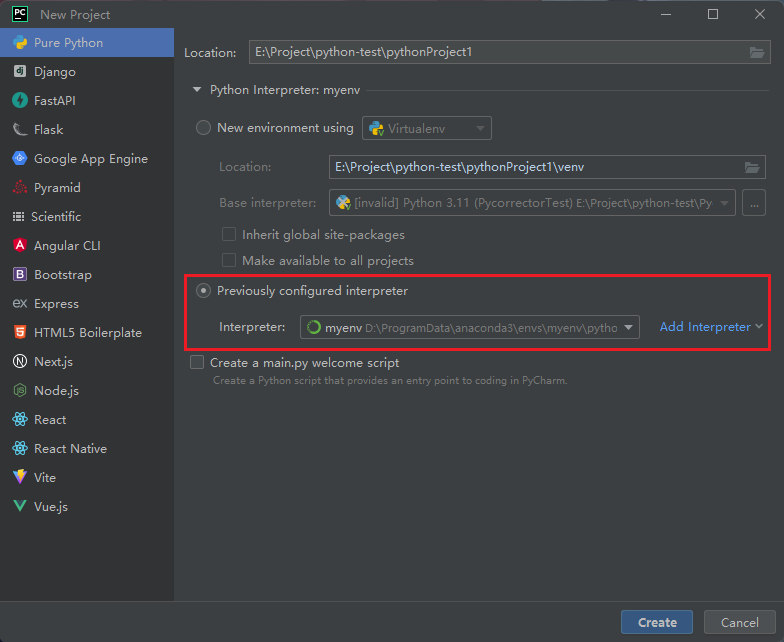This screenshot has width=784, height=642.
Task: Click the Virtualenv python icon
Action: click(376, 128)
